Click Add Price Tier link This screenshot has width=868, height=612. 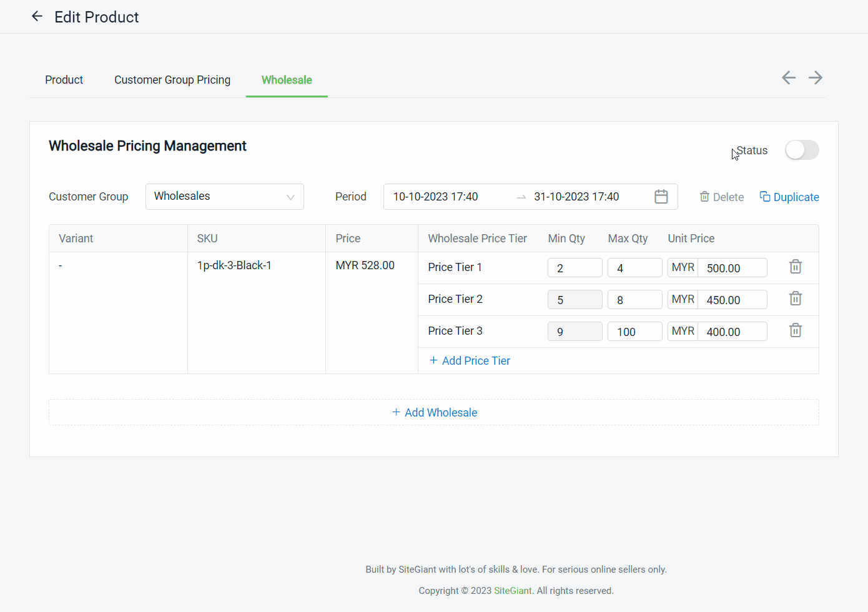coord(470,361)
